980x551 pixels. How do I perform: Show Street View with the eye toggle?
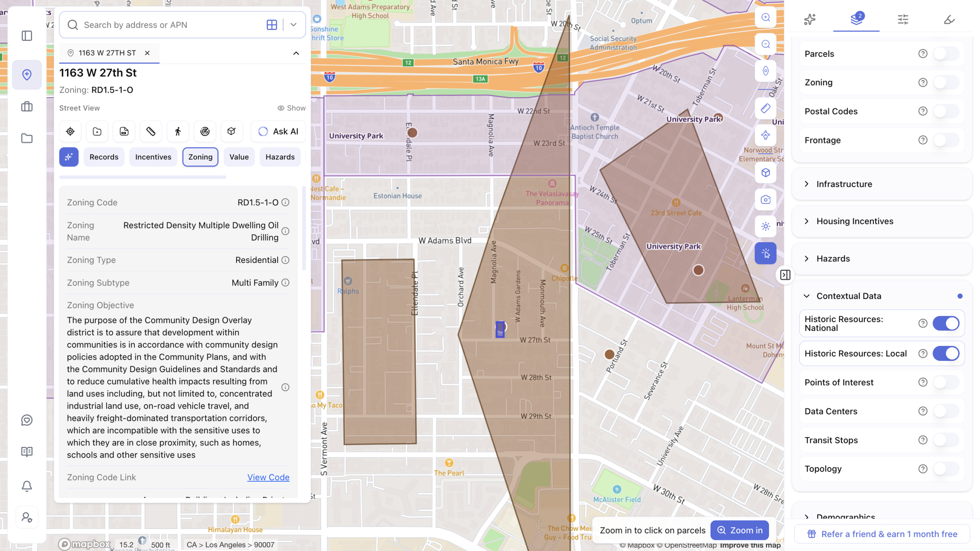(x=292, y=108)
